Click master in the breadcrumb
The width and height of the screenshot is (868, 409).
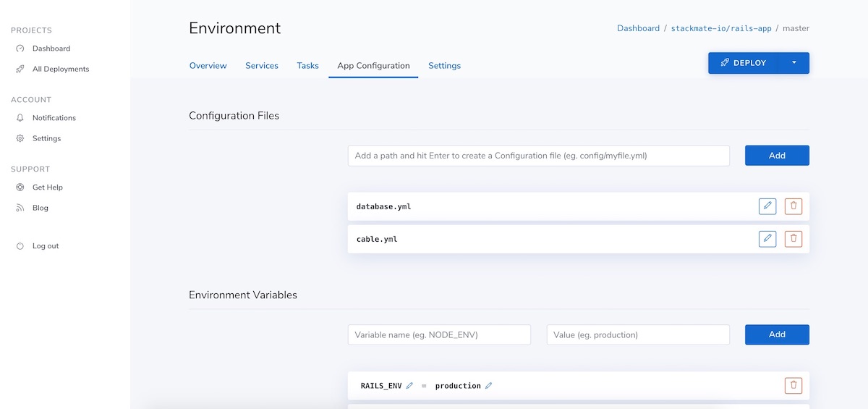[x=796, y=28]
